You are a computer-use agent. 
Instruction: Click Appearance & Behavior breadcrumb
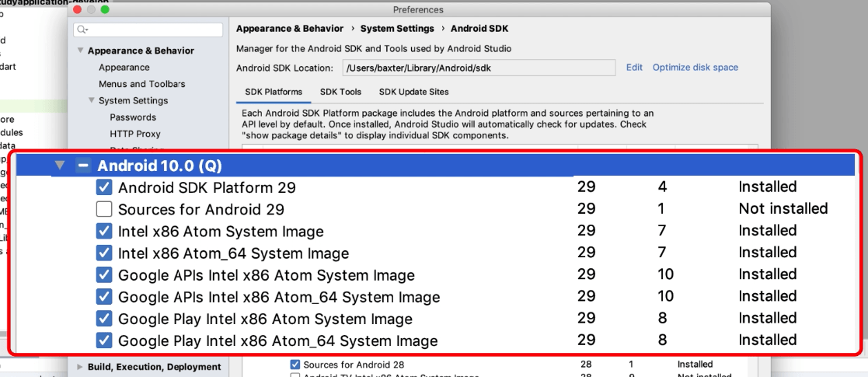[290, 28]
